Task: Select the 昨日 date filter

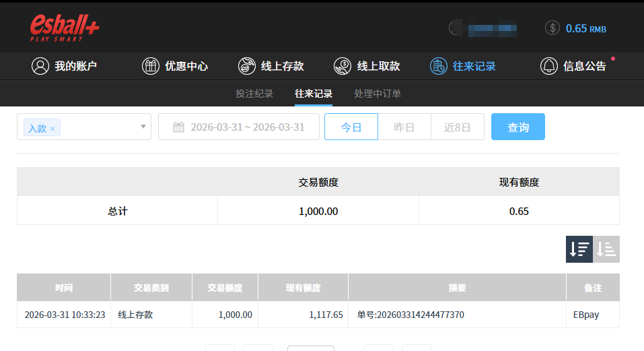Action: [x=404, y=127]
